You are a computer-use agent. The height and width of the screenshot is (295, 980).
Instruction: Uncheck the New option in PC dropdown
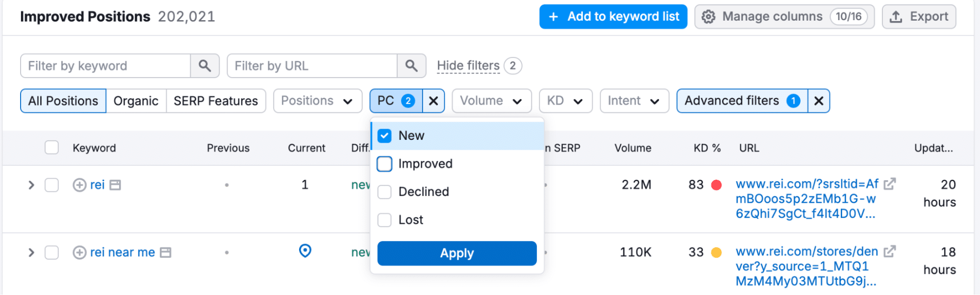coord(385,136)
